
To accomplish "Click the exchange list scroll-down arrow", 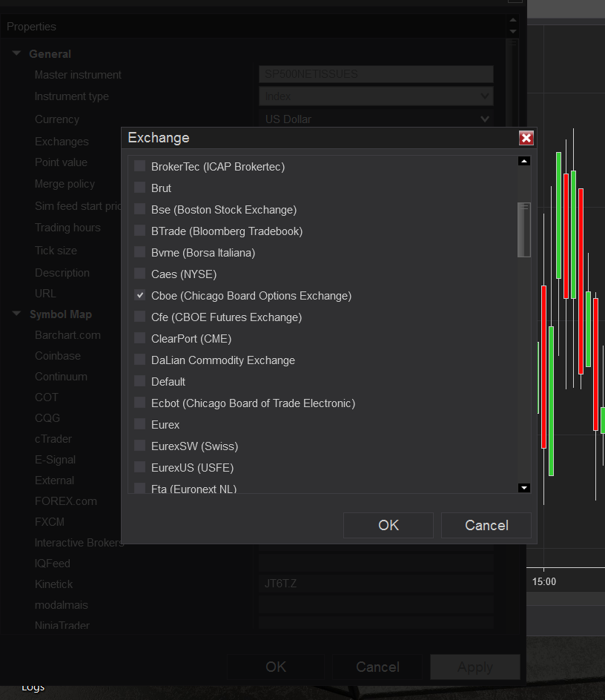I will coord(524,487).
